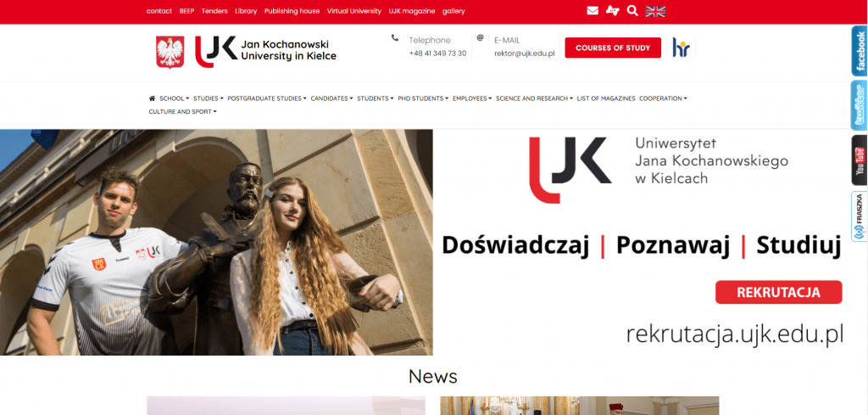Viewport: 868px width, 415px height.
Task: Click the HR excellence logo icon
Action: (x=681, y=48)
